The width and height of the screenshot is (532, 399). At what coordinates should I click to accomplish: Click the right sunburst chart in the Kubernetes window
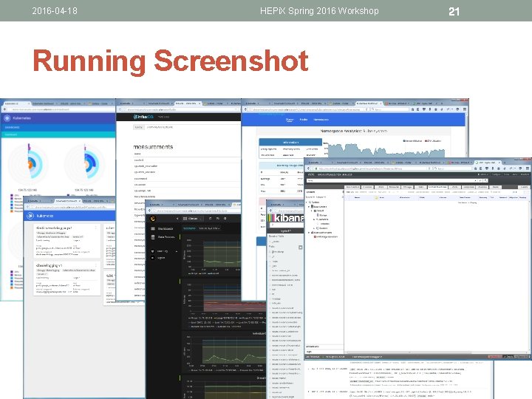point(85,164)
